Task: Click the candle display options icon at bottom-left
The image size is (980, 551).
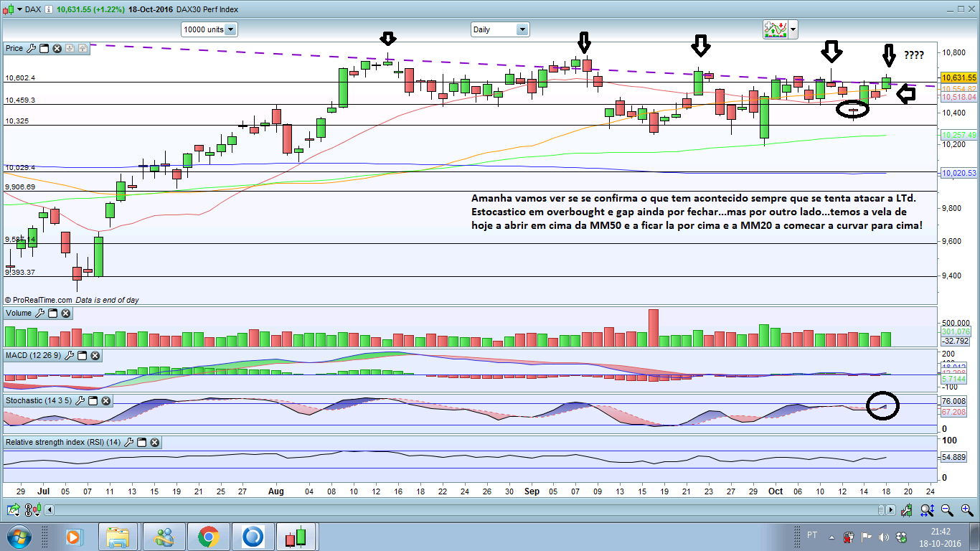Action: click(32, 510)
